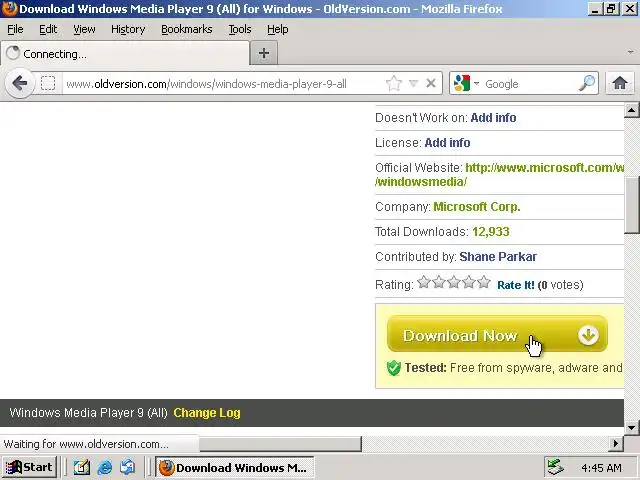The height and width of the screenshot is (480, 640).
Task: Open the Change Log link
Action: click(207, 413)
